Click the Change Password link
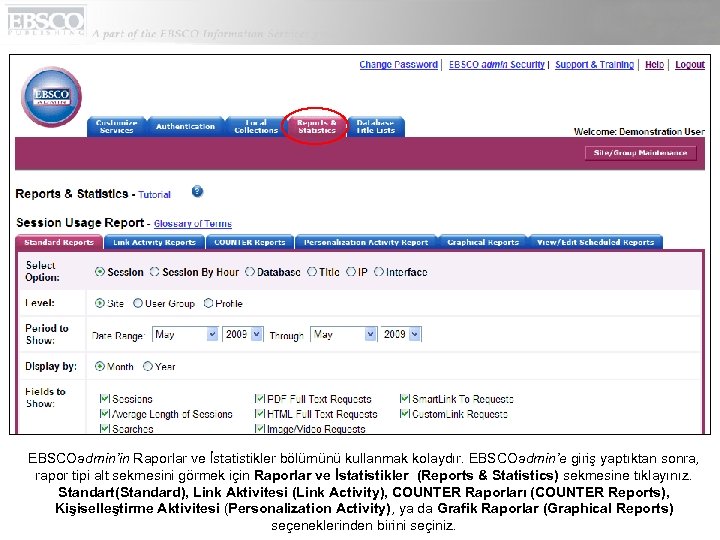The width and height of the screenshot is (720, 540). 399,65
